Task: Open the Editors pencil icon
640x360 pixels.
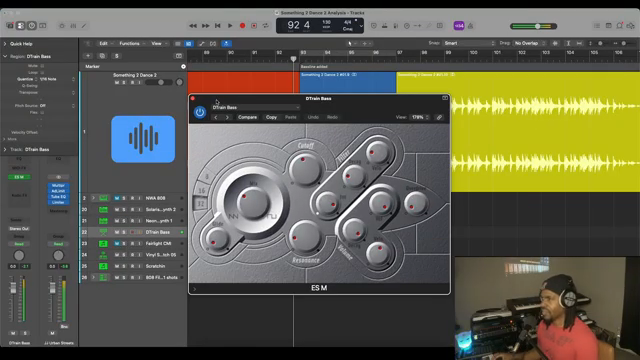Action: pos(84,26)
